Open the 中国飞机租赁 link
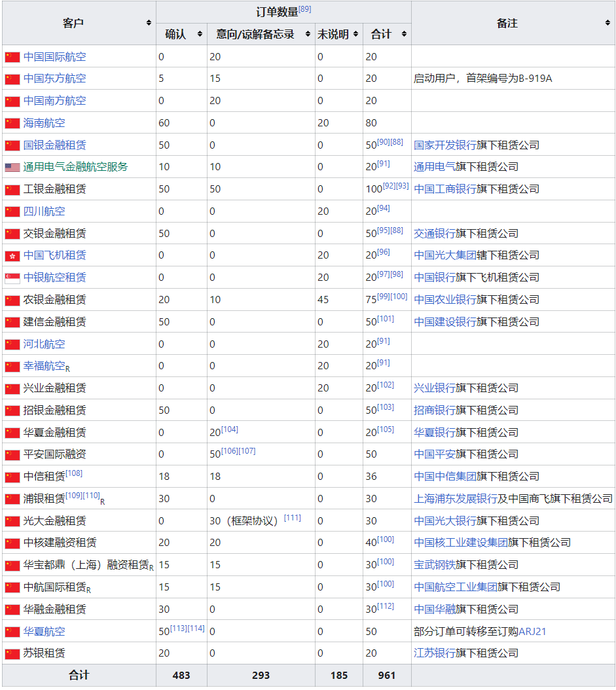 coord(54,255)
